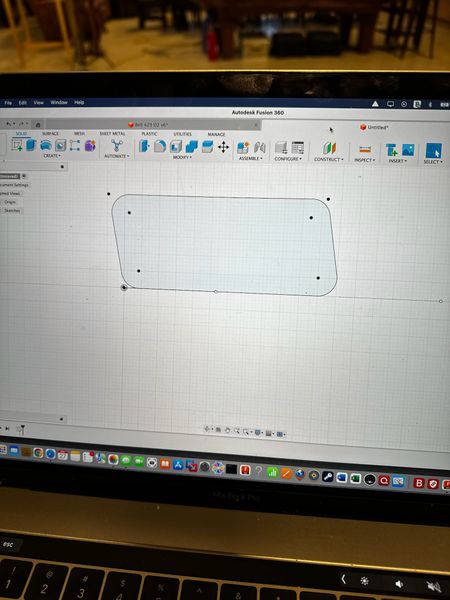Select Named Views in browser
The height and width of the screenshot is (600, 450).
pos(10,194)
